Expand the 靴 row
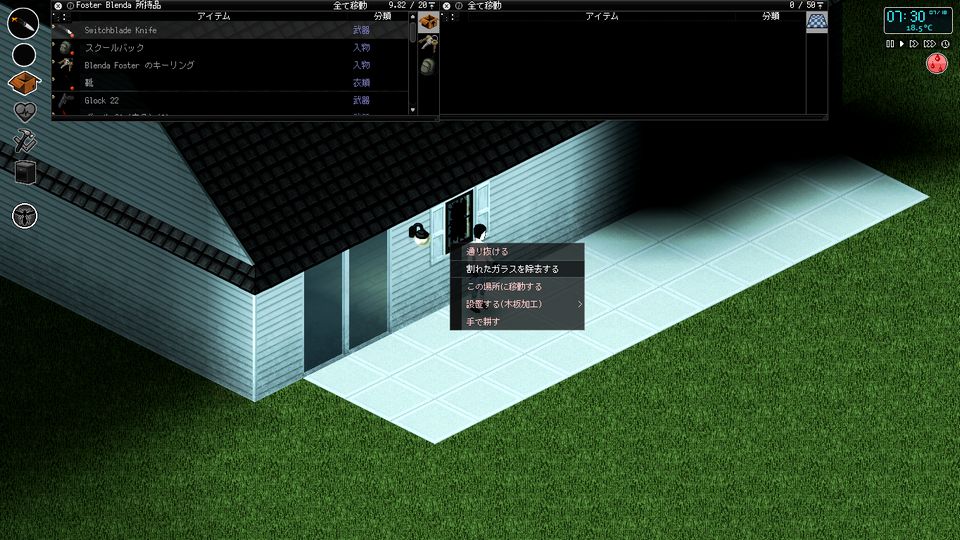The width and height of the screenshot is (960, 540). [x=54, y=80]
